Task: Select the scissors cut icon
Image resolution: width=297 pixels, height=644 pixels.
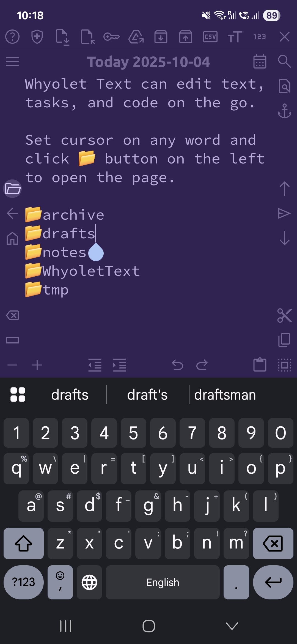Action: 284,315
